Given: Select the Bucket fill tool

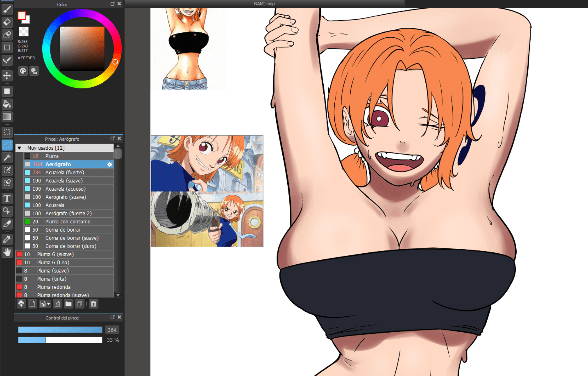Looking at the screenshot, I should pyautogui.click(x=7, y=104).
